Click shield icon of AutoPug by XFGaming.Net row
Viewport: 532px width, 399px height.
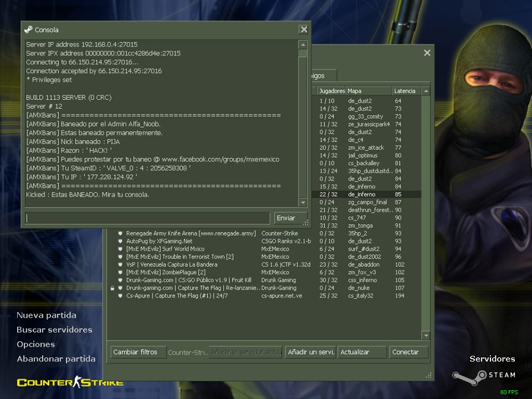[120, 241]
